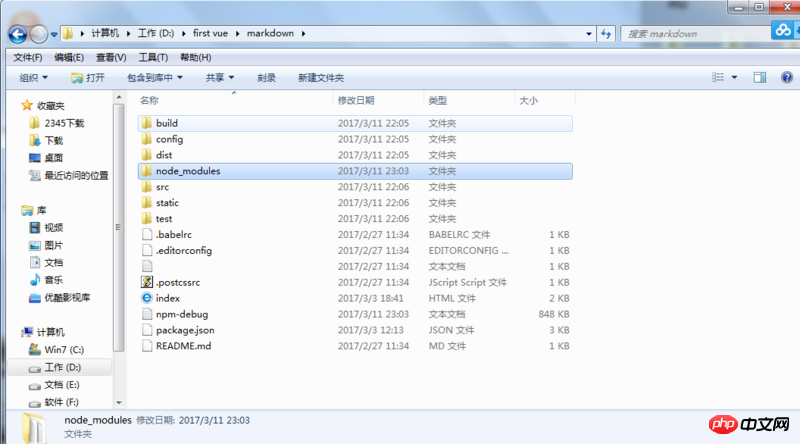Open the 优酷影视库 library
Viewport: 800px width, 444px height.
point(67,298)
